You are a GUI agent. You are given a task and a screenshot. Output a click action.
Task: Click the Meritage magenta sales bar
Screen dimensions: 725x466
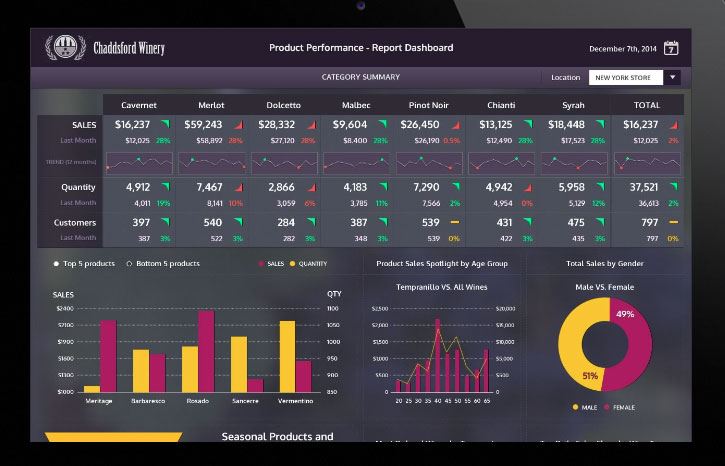[x=108, y=356]
